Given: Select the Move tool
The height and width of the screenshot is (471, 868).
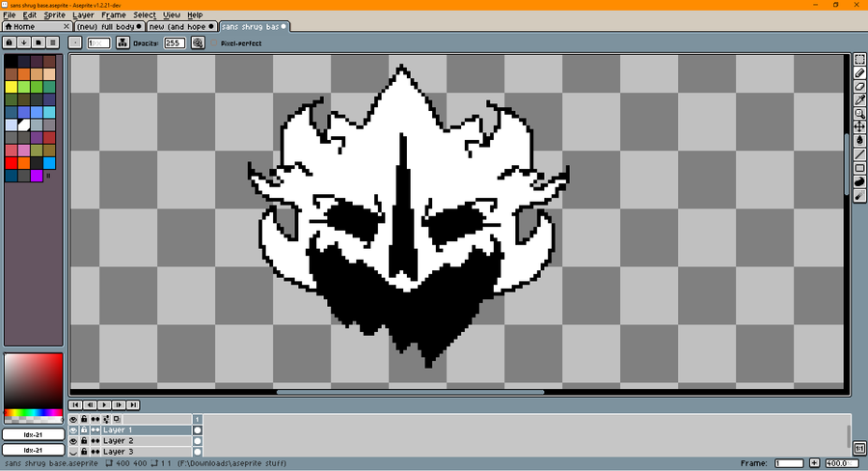Looking at the screenshot, I should (859, 126).
